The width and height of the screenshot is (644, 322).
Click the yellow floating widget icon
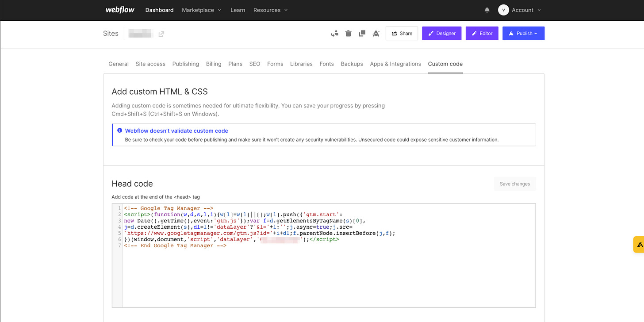[639, 245]
